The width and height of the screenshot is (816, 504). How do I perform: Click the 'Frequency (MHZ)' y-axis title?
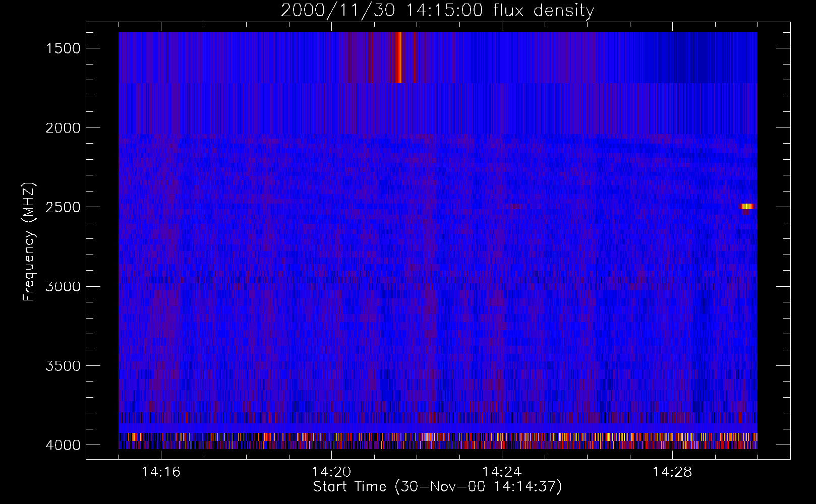coord(29,241)
